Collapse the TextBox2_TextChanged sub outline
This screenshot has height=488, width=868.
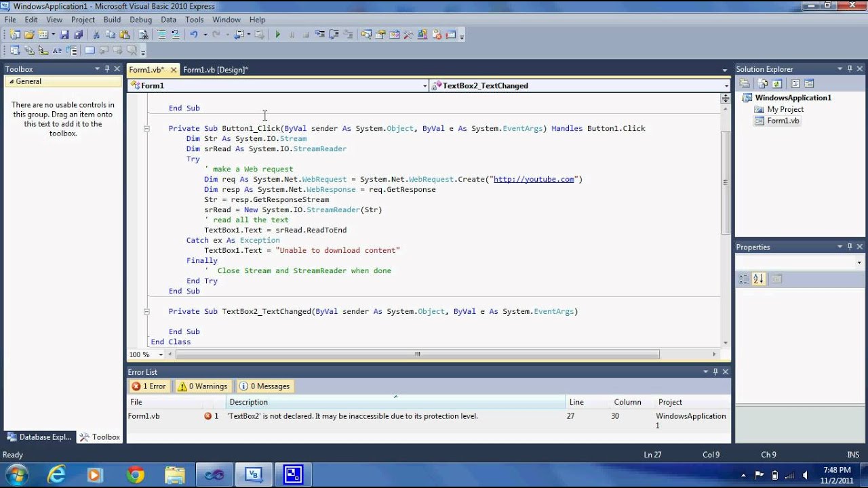(x=146, y=311)
